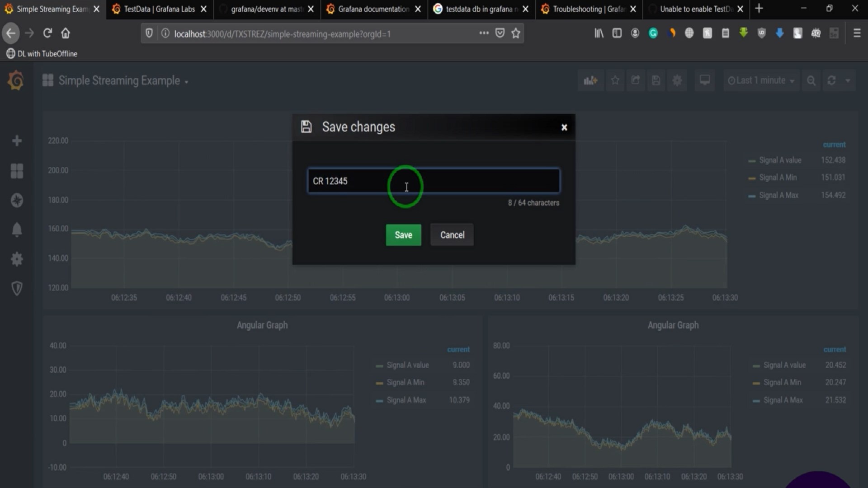Image resolution: width=868 pixels, height=488 pixels.
Task: Click the Add panel toolbar icon
Action: [590, 81]
